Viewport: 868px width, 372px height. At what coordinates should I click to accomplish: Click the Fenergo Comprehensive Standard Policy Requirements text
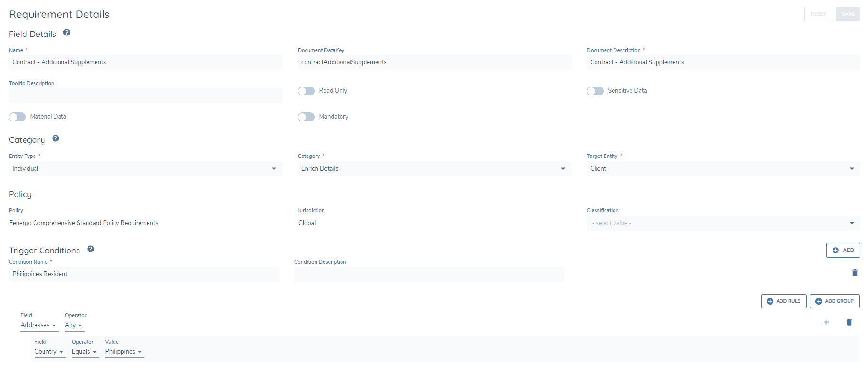84,223
